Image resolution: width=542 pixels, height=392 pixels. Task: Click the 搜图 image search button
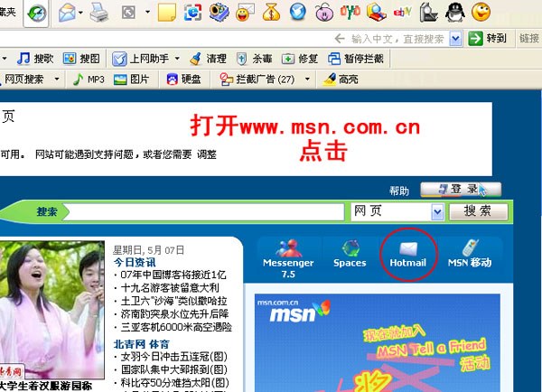81,59
